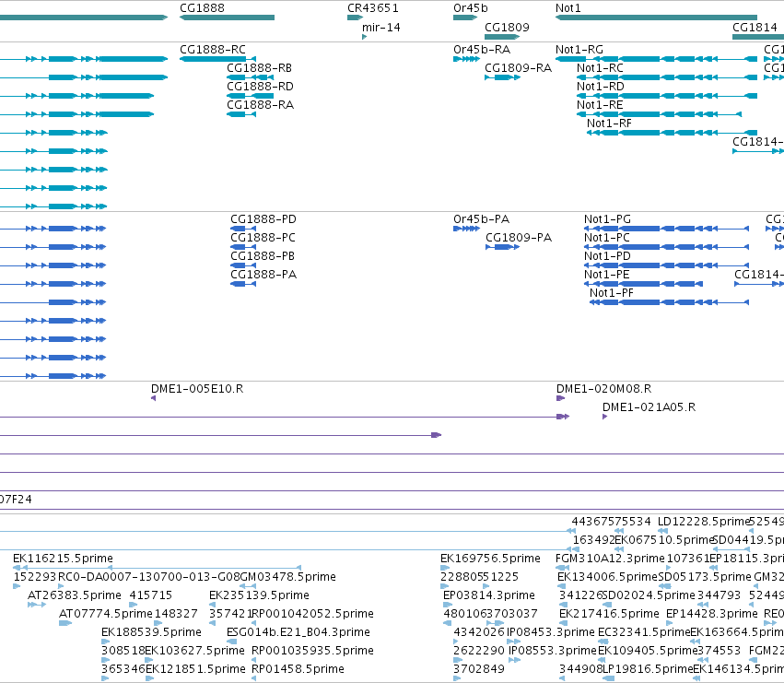784x683 pixels.
Task: Select the Not1-RE transcript label
Action: [x=600, y=105]
